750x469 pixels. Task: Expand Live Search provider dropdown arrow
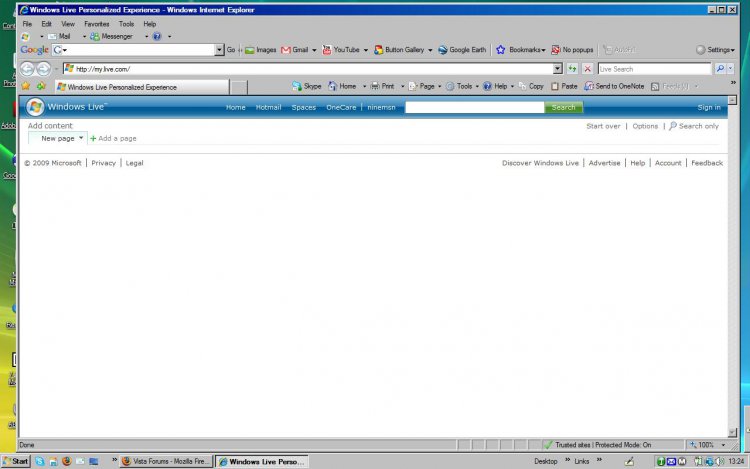(730, 69)
